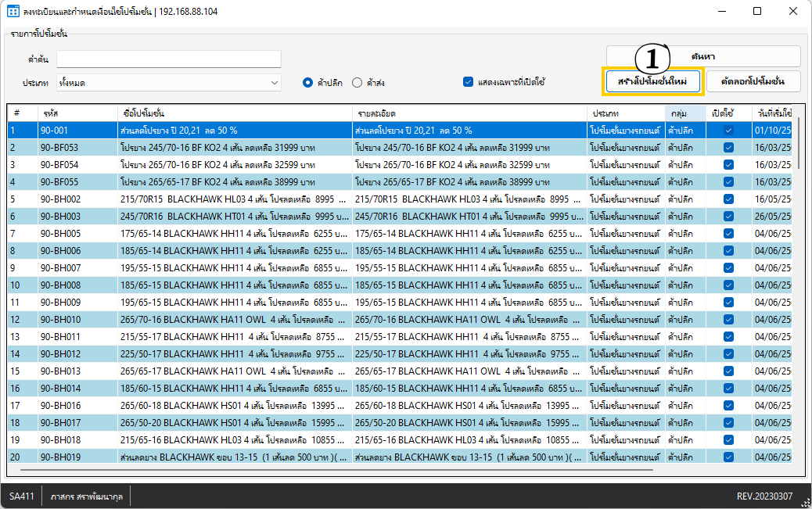The height and width of the screenshot is (509, 812).
Task: Toggle the แสดงเฉพาะที่เปิดใช้ checkbox
Action: 469,81
